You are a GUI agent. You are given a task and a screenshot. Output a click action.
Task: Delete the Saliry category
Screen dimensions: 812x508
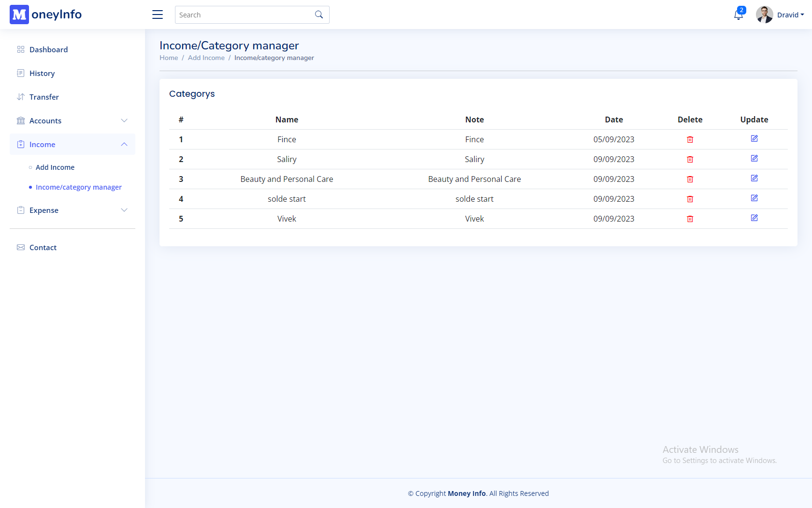point(690,160)
